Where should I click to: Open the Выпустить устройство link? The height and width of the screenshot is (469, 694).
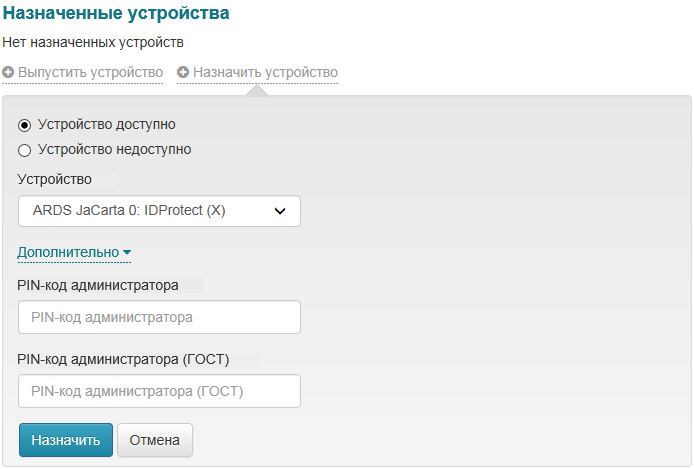(90, 73)
